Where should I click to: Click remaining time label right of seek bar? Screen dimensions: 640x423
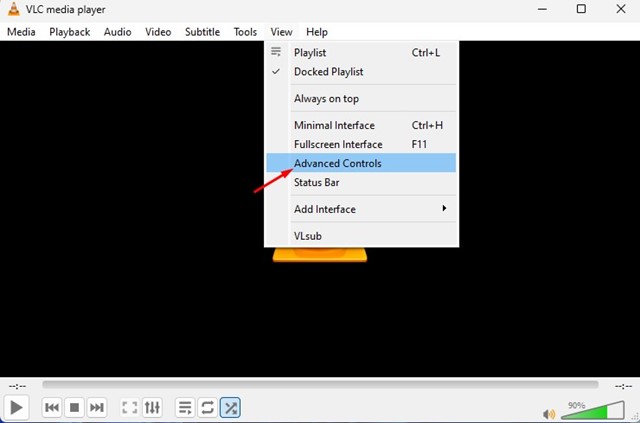click(x=623, y=386)
